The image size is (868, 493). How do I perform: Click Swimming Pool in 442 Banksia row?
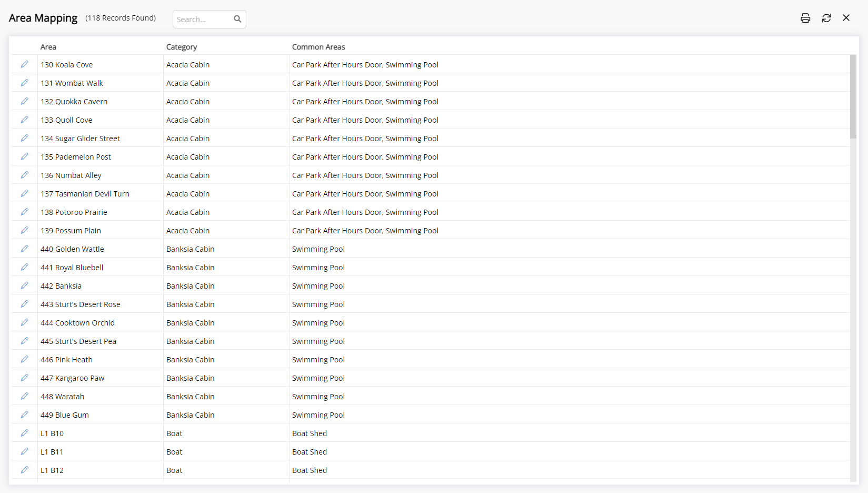pyautogui.click(x=318, y=286)
